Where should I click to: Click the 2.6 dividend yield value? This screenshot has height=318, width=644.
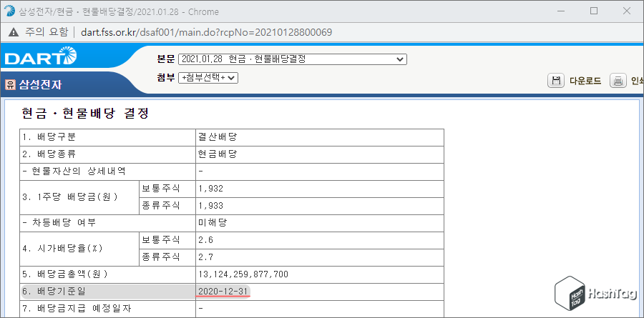[206, 240]
